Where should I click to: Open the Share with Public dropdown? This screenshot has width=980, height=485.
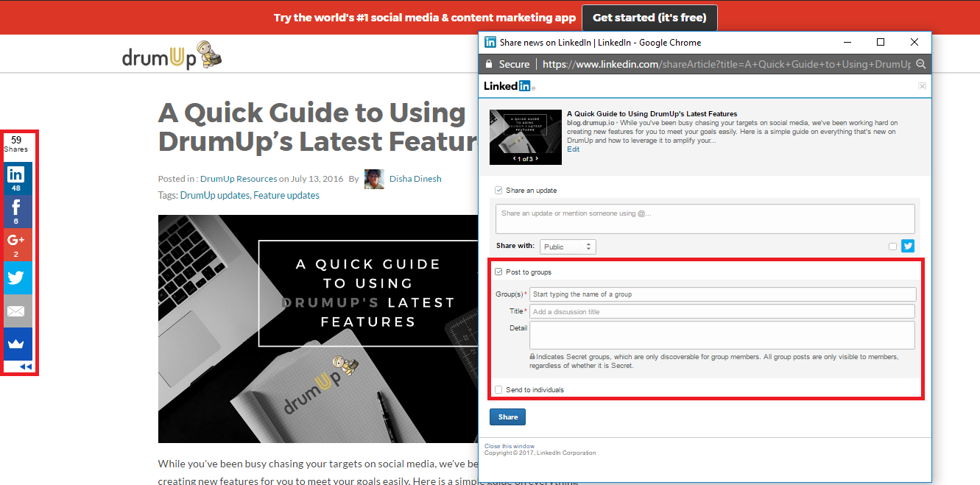(568, 247)
